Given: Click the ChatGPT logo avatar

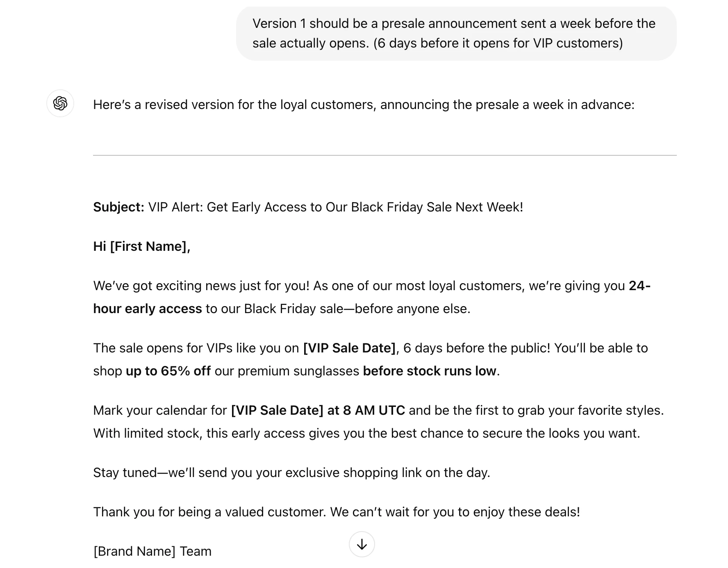Looking at the screenshot, I should [60, 103].
